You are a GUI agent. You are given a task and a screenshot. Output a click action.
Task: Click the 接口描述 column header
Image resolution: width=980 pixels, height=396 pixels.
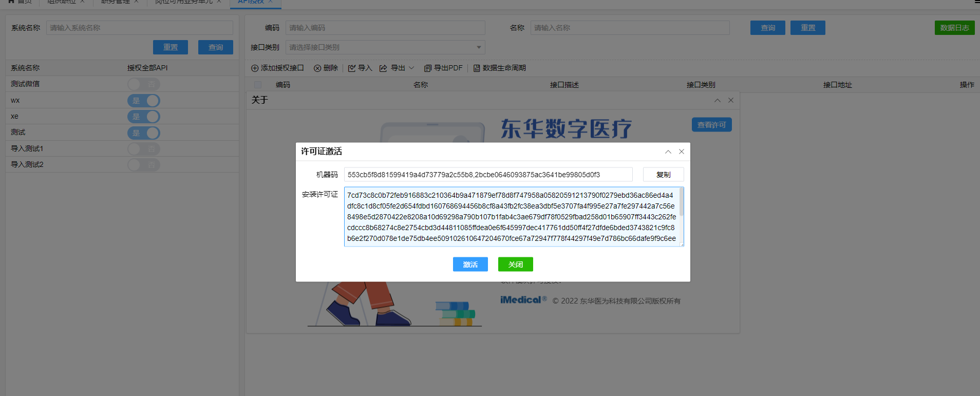pyautogui.click(x=564, y=85)
